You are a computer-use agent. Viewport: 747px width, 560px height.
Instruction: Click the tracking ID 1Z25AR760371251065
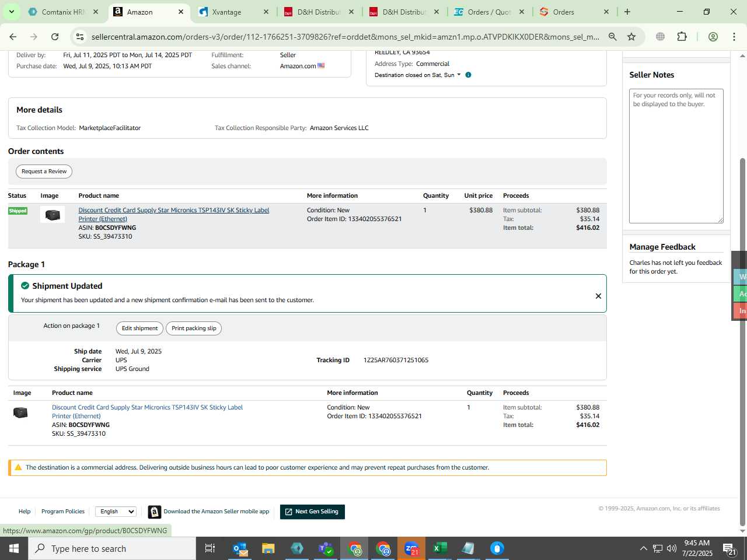click(396, 360)
